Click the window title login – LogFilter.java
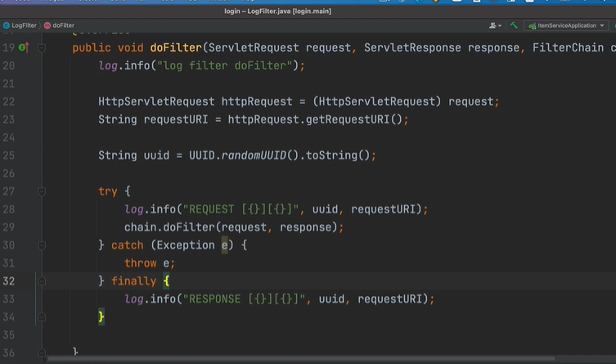The image size is (616, 364). [x=277, y=11]
